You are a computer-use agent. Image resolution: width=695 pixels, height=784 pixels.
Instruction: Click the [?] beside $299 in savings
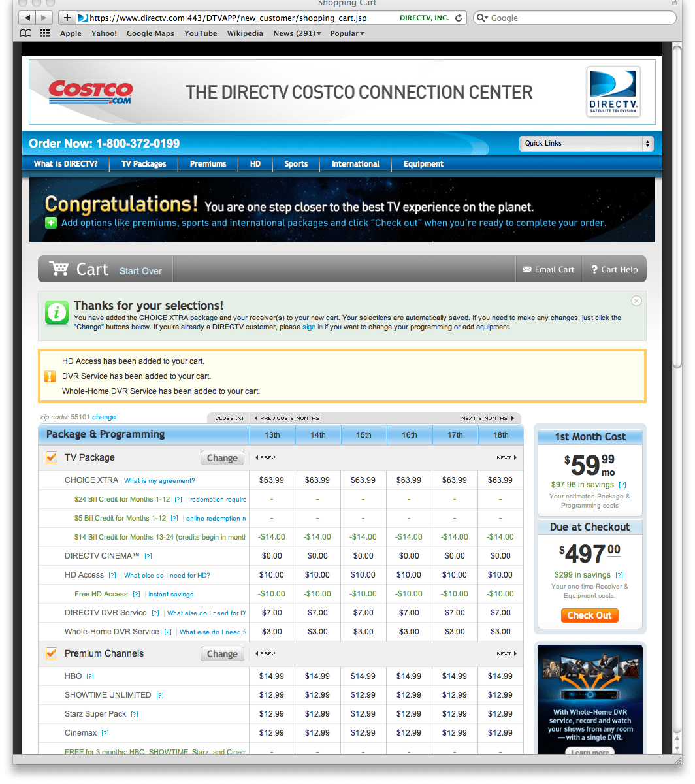619,575
